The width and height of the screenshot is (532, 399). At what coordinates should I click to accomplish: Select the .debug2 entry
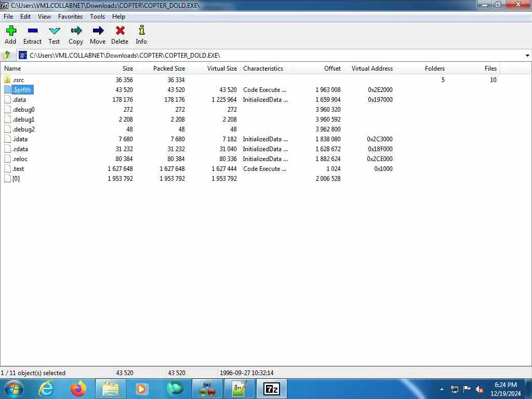point(23,129)
